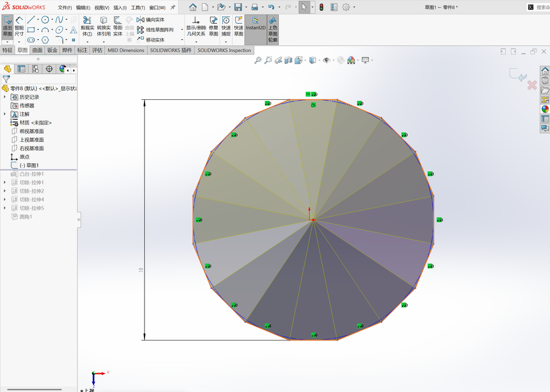Image resolution: width=550 pixels, height=392 pixels.
Task: Open the Rectangle tool dropdown arrow
Action: point(38,30)
